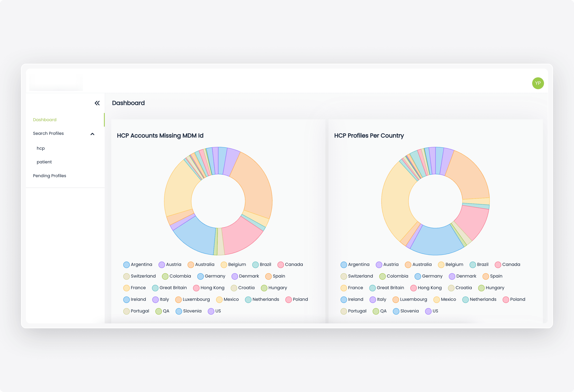The width and height of the screenshot is (574, 392).
Task: Hide Switzerland in Missing MDM Id legend
Action: pyautogui.click(x=139, y=276)
